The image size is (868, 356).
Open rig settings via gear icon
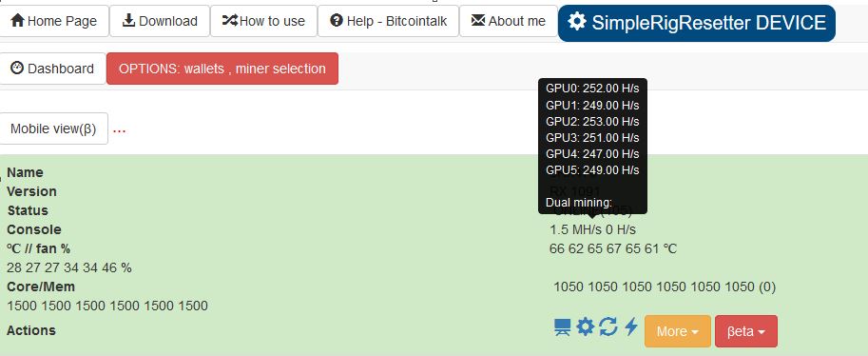pos(585,326)
